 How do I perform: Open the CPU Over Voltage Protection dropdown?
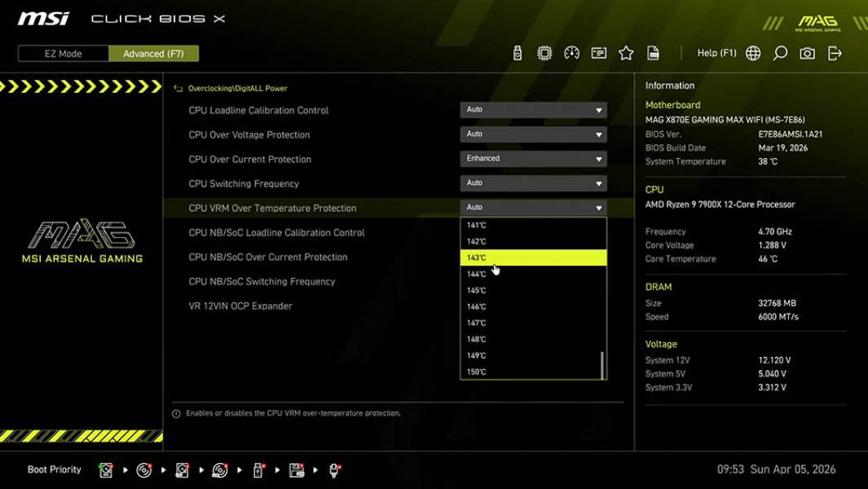click(533, 134)
